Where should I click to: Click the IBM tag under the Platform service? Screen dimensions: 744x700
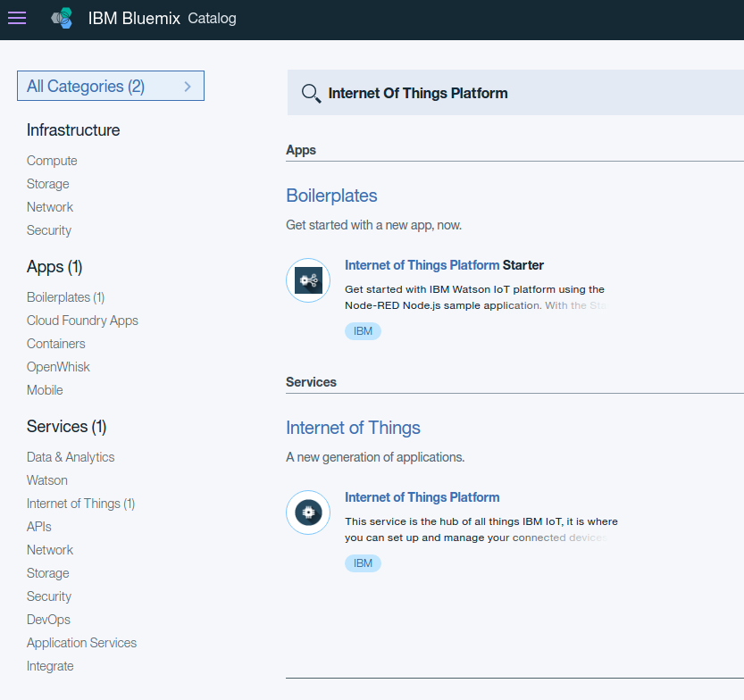363,563
